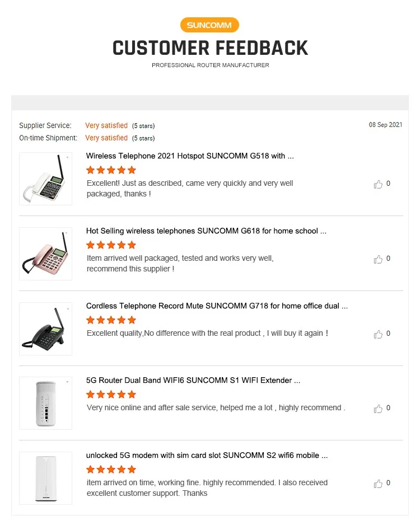Viewport: 420px width, 530px height.
Task: Like the G618 wireless telephone review
Action: click(x=378, y=259)
